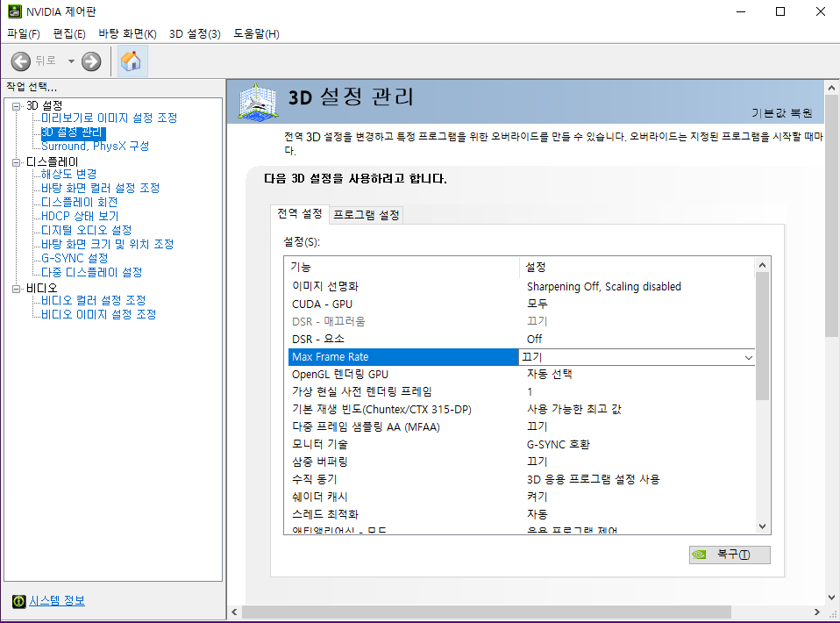Viewport: 840px width, 623px height.
Task: Collapse the 디스플레이 tree node
Action: pyautogui.click(x=17, y=162)
